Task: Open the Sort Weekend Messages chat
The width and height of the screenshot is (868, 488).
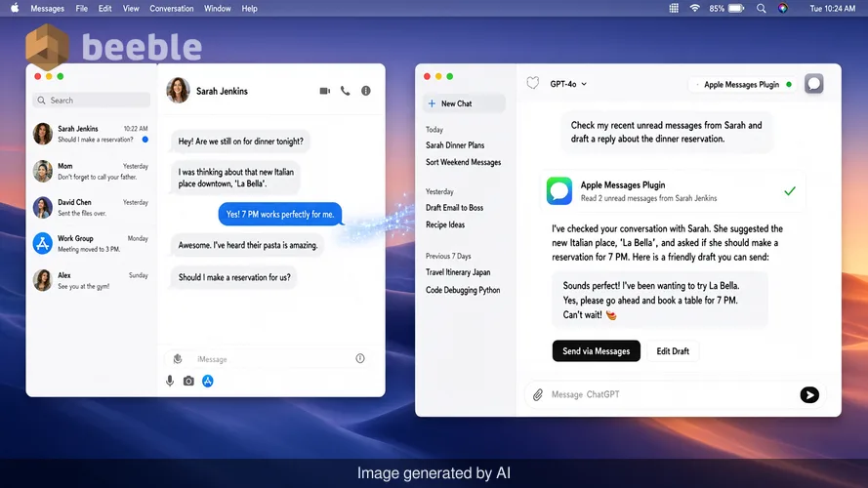Action: (464, 162)
